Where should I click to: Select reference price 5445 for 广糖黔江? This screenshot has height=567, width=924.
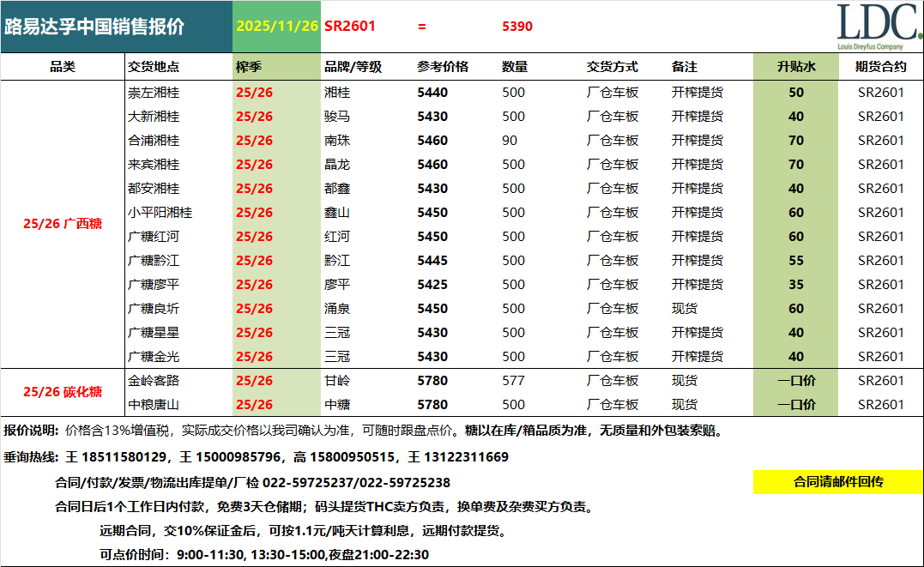(x=432, y=261)
